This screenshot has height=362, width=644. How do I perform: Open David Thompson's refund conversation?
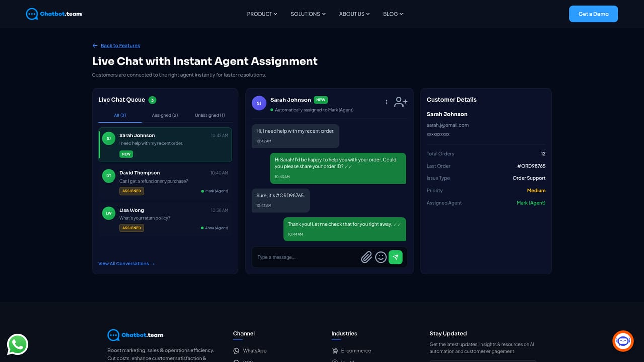click(165, 183)
